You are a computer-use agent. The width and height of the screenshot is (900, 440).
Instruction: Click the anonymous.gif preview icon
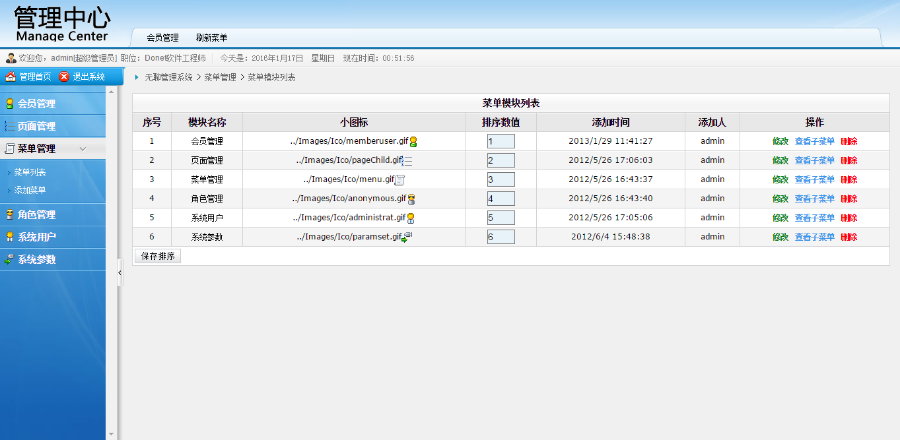(411, 199)
